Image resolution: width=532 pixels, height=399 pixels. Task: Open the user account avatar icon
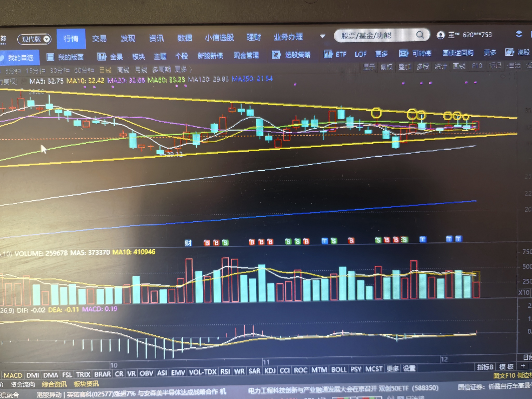[440, 35]
